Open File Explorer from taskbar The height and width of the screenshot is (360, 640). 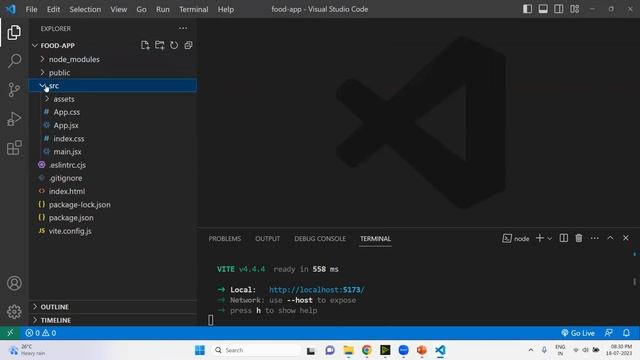(348, 350)
